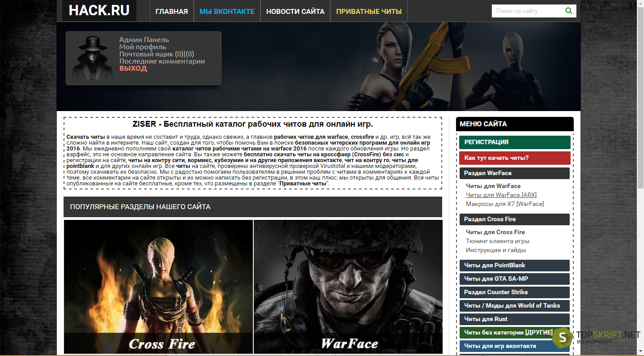Click the red ВЫХОД logout link
The width and height of the screenshot is (644, 356).
(x=133, y=69)
